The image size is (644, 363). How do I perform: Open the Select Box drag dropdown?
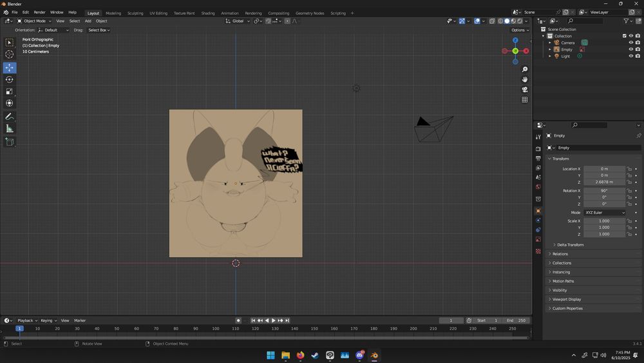(x=99, y=30)
